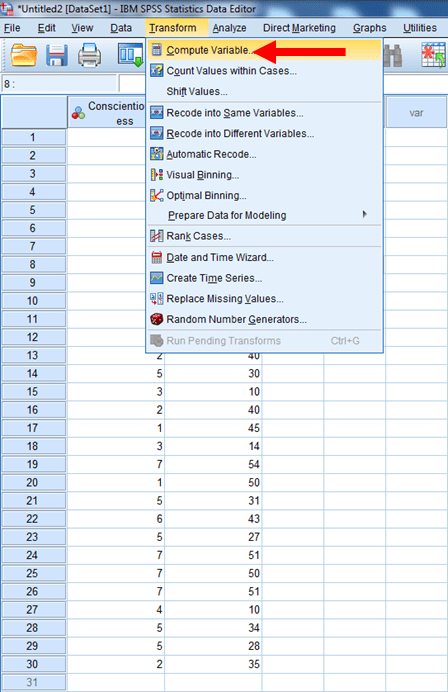
Task: Choose Optimal Binning... entry
Action: [264, 195]
